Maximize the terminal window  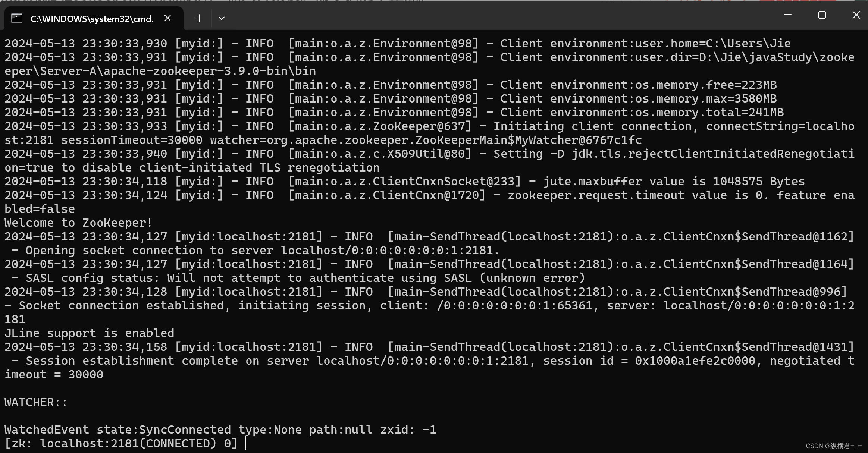(x=822, y=15)
